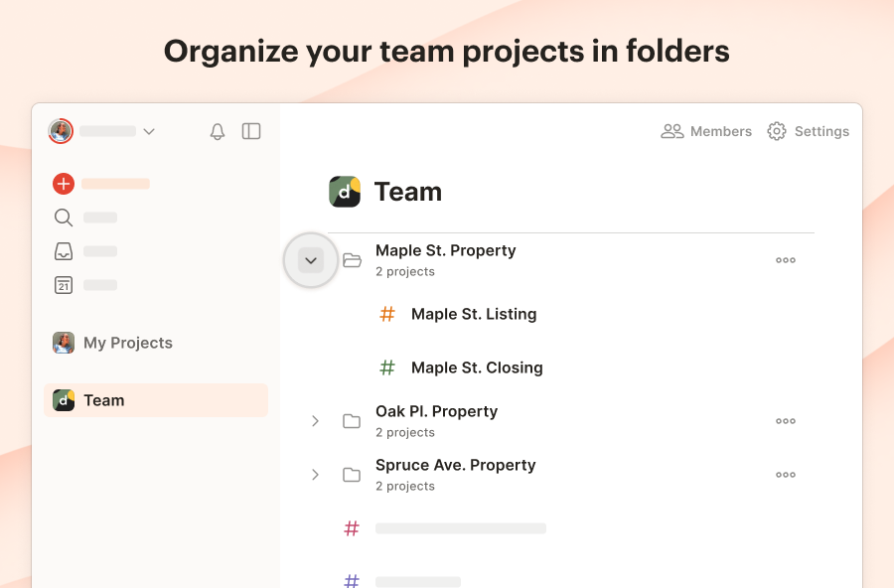Expand the Spruce Ave. Property folder
Viewport: 894px width, 588px height.
coord(315,475)
